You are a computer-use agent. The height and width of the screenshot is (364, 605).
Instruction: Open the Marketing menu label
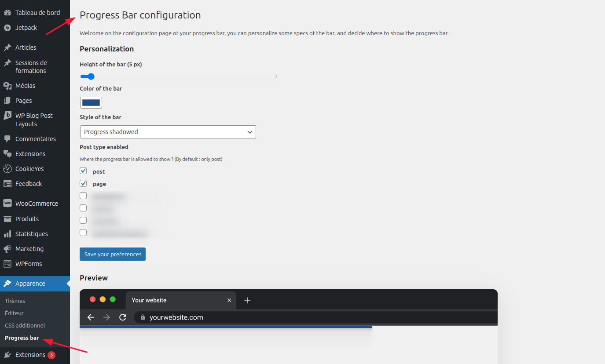(x=29, y=249)
